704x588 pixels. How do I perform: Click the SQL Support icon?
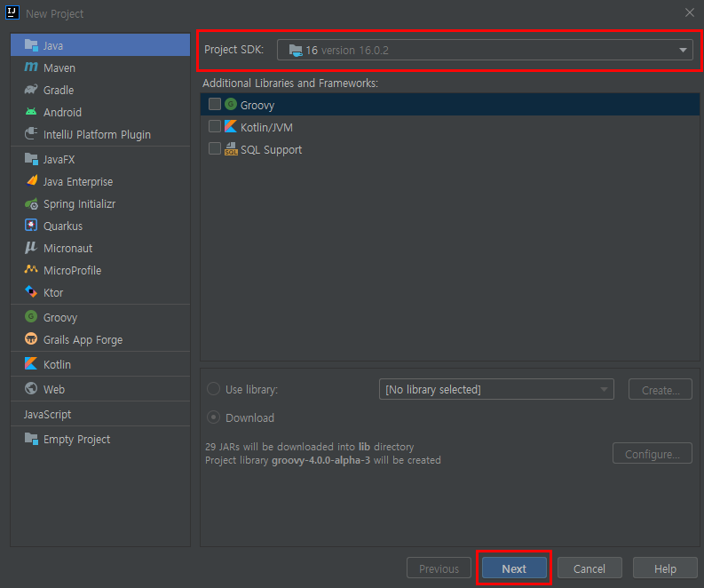click(231, 148)
